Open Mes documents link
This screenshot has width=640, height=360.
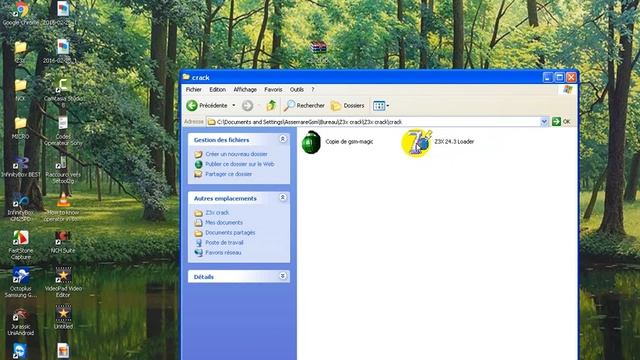pyautogui.click(x=224, y=222)
